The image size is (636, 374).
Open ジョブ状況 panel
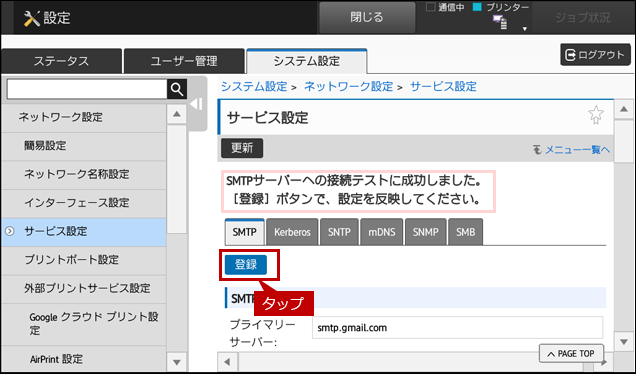[582, 17]
